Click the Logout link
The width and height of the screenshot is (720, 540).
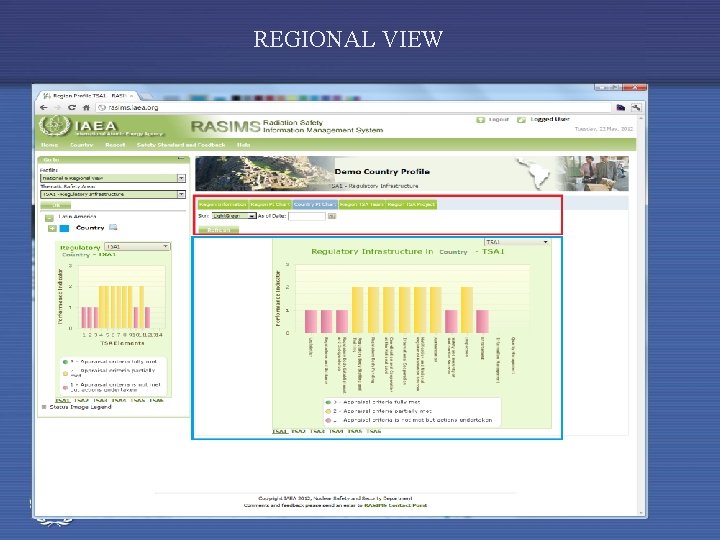[x=499, y=119]
